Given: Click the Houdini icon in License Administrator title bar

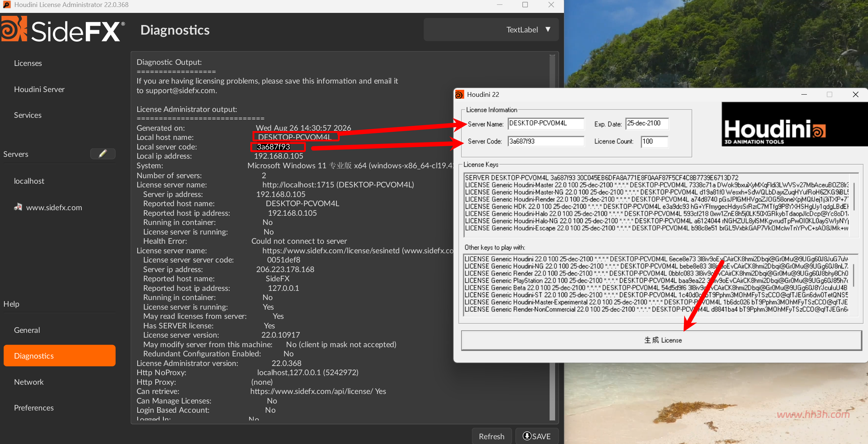Looking at the screenshot, I should coord(7,5).
